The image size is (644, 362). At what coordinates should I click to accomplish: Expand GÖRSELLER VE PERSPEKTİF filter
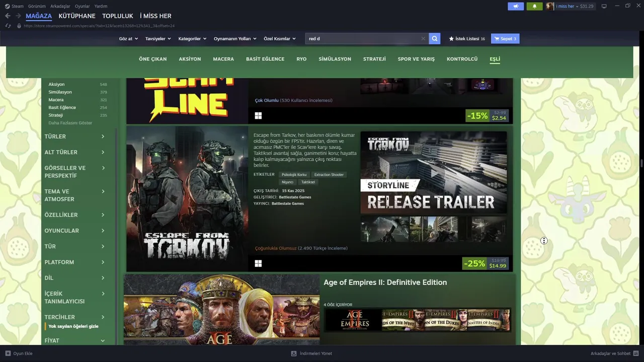[75, 171]
